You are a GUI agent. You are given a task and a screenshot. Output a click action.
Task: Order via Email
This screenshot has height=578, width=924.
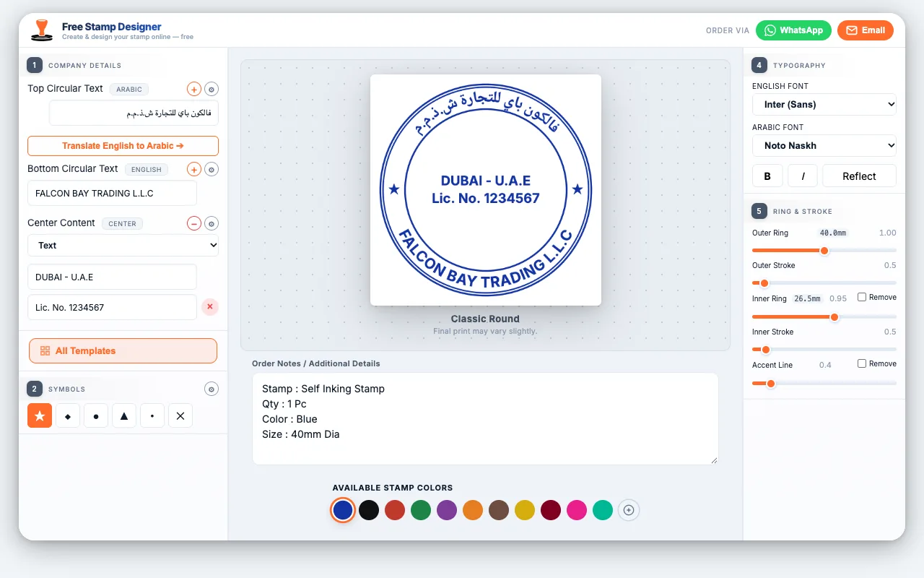click(x=866, y=30)
